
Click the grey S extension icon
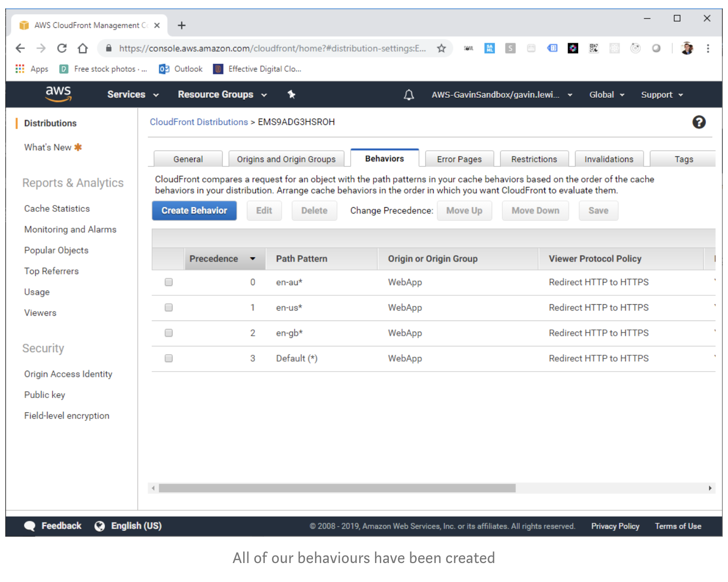(510, 48)
